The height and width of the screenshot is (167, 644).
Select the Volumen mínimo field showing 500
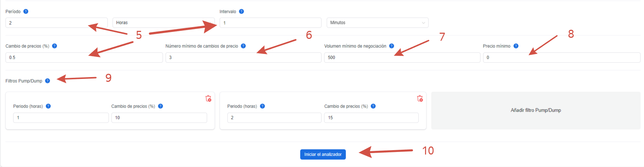point(402,58)
